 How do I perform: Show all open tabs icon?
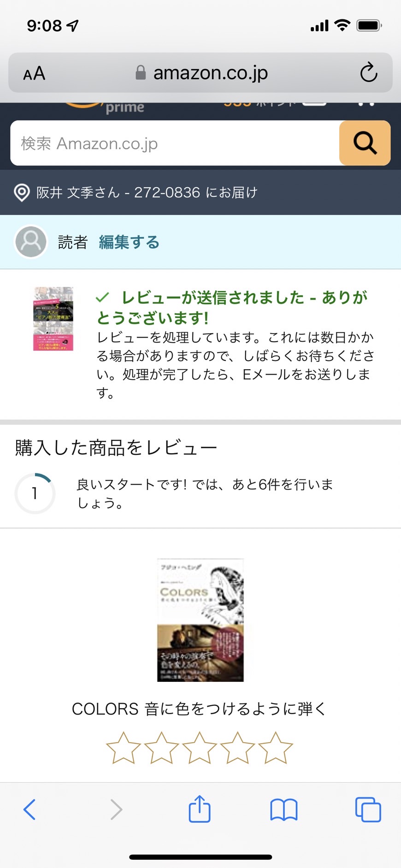pos(368,809)
